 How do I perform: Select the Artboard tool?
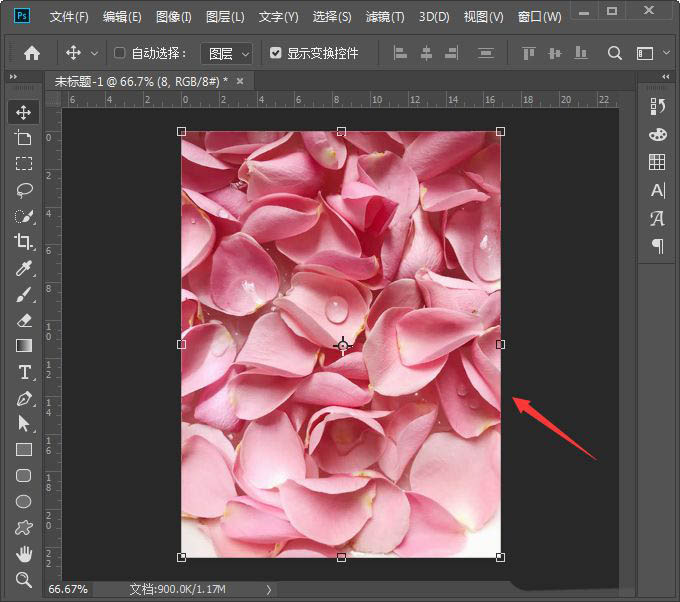(23, 138)
